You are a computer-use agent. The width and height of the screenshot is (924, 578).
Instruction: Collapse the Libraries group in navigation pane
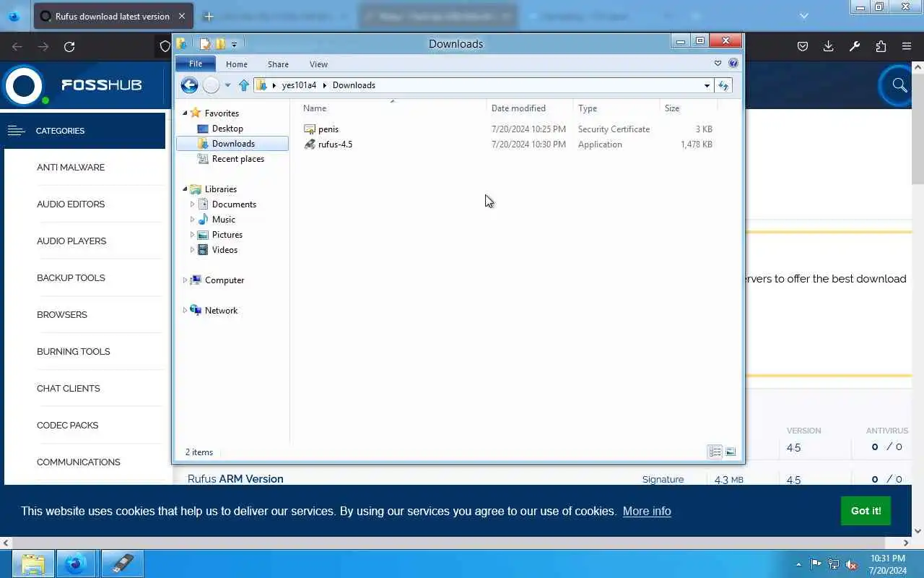tap(185, 189)
